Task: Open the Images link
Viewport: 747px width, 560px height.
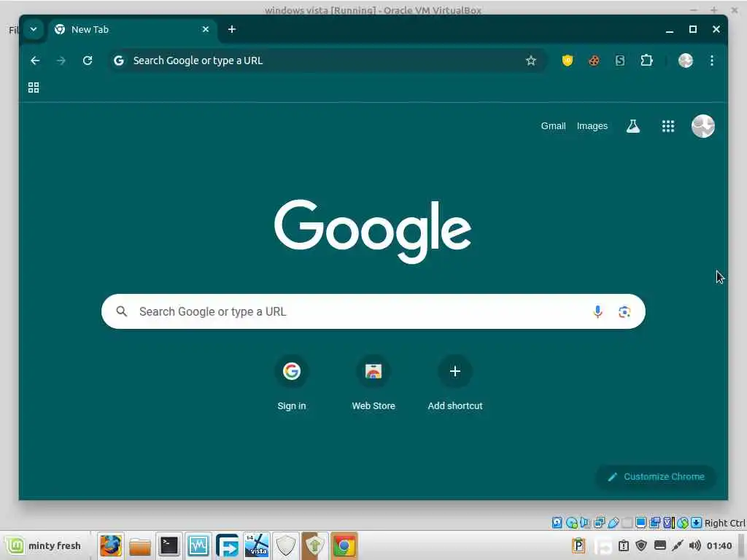Action: click(x=592, y=126)
